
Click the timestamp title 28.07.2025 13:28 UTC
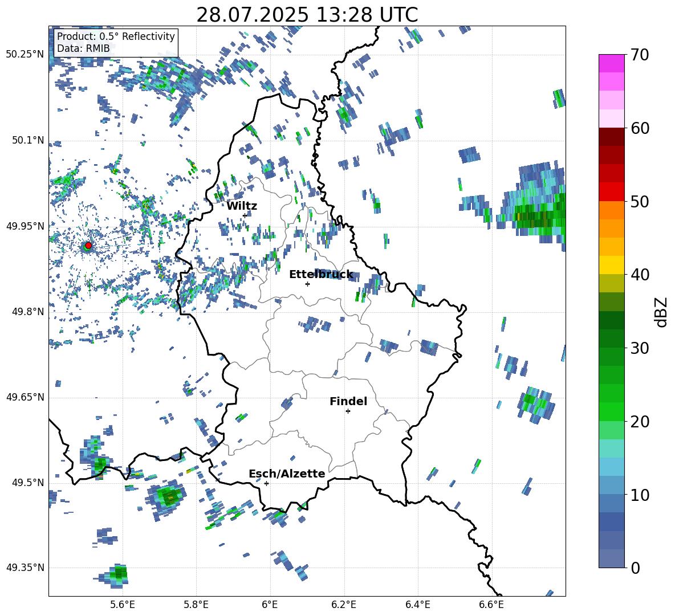307,15
